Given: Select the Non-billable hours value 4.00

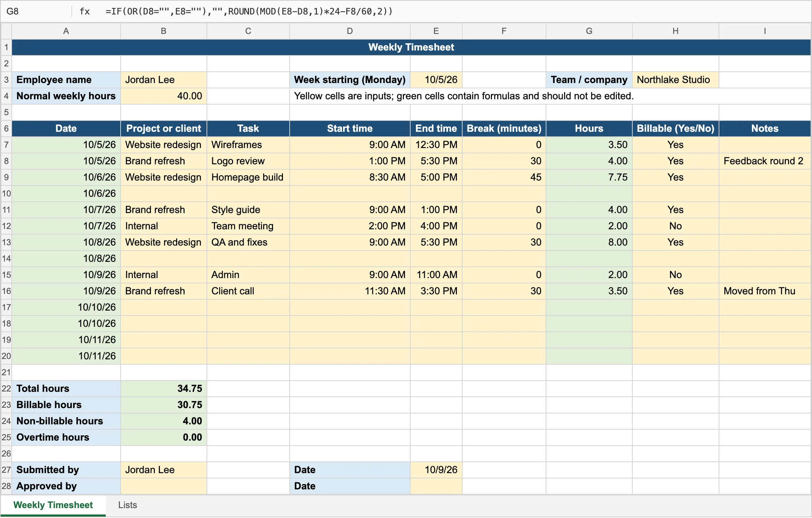Looking at the screenshot, I should tap(163, 421).
